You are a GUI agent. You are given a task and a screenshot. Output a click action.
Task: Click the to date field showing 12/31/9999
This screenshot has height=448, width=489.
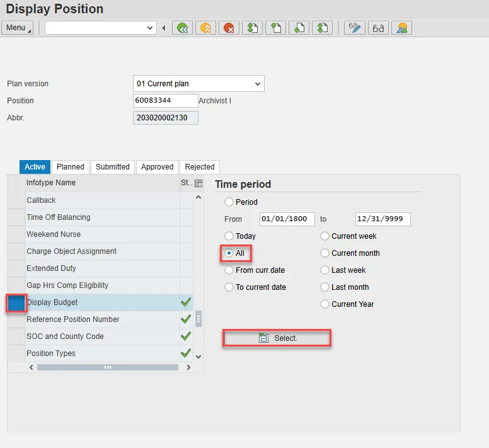383,219
